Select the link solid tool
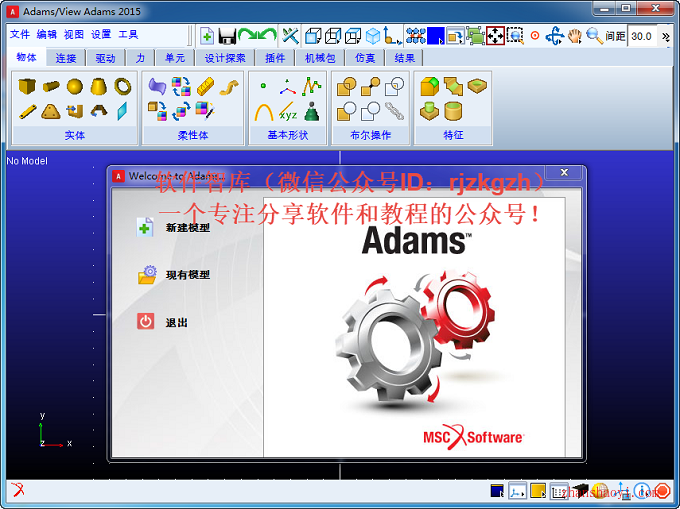Screen dimensions: 680x509 (27, 111)
